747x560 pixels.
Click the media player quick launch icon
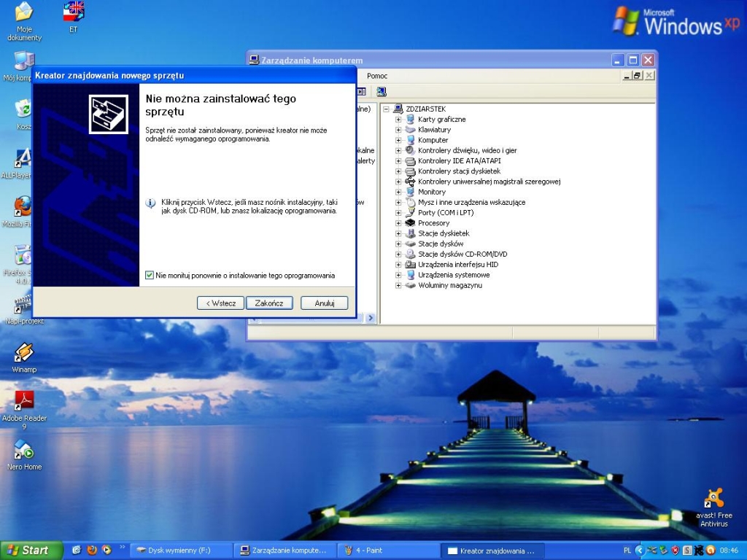coord(107,550)
